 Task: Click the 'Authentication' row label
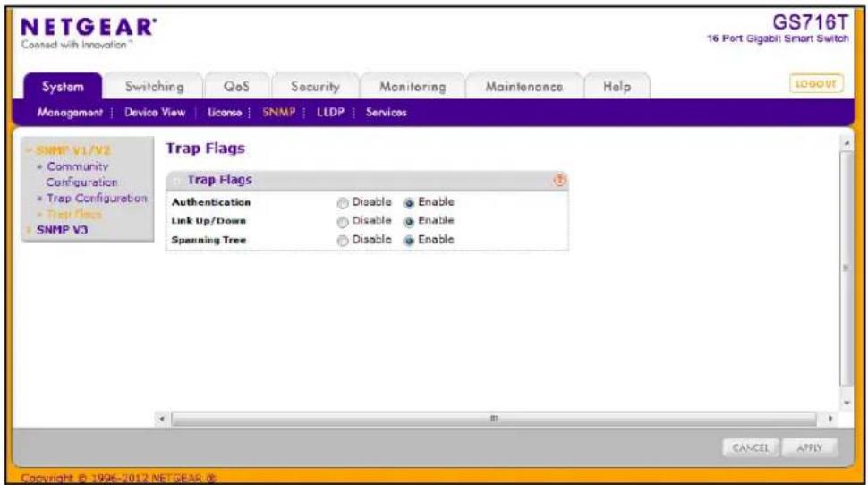coord(211,202)
